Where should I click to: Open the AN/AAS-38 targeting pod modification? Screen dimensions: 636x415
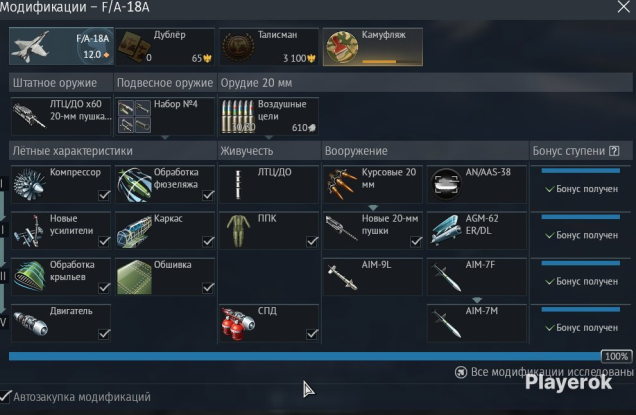477,184
